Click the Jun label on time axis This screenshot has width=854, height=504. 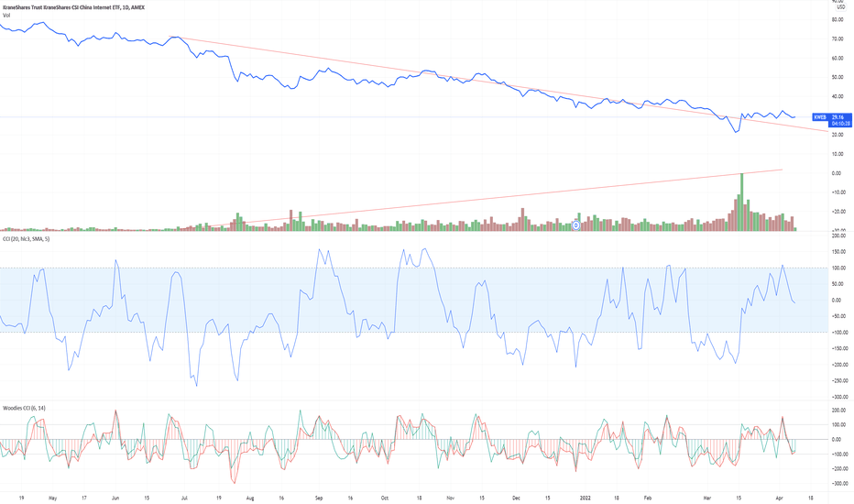tap(115, 498)
